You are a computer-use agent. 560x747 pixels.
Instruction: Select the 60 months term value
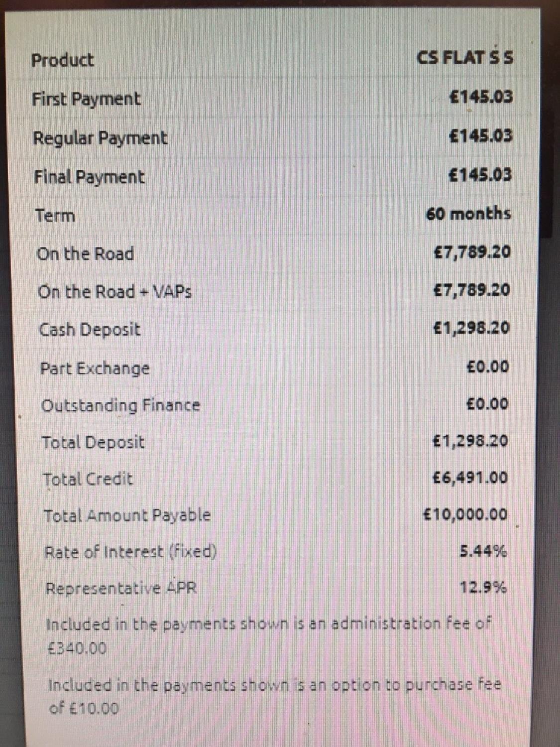coord(468,214)
